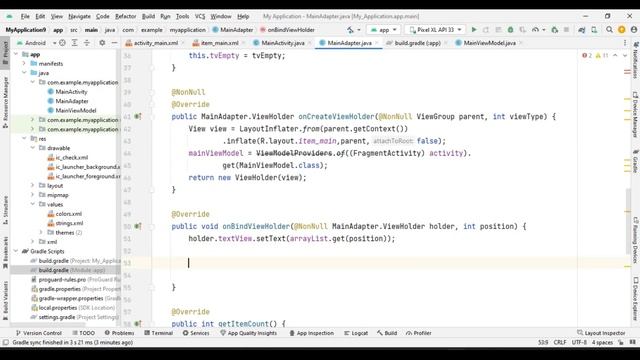
Task: Open the VCS menu
Action: [x=200, y=16]
